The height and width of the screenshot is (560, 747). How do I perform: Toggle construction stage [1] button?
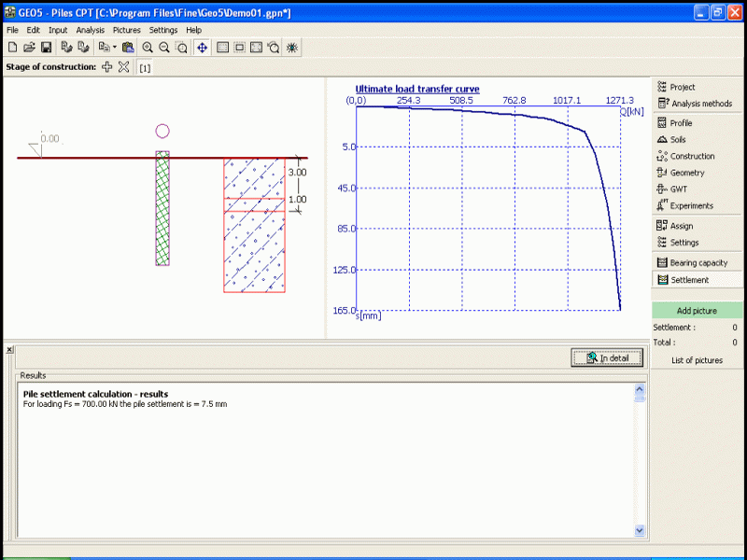145,67
